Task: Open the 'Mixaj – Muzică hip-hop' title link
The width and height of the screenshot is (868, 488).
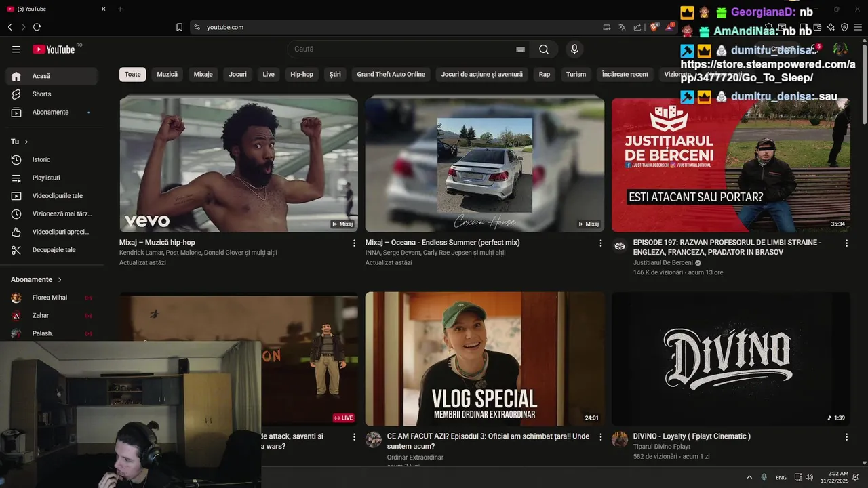Action: tap(157, 243)
